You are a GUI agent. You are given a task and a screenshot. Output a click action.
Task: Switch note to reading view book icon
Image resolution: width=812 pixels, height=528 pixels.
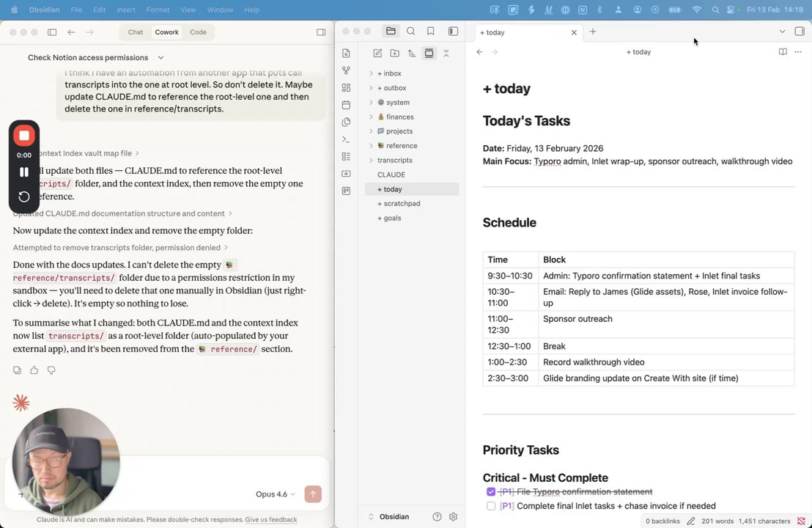(x=783, y=52)
